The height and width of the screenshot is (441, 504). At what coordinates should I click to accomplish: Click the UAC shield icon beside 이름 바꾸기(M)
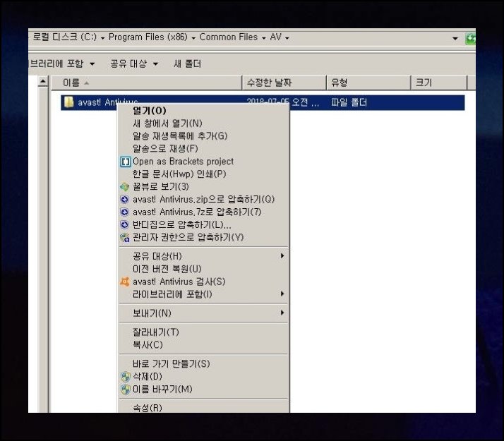(x=126, y=389)
